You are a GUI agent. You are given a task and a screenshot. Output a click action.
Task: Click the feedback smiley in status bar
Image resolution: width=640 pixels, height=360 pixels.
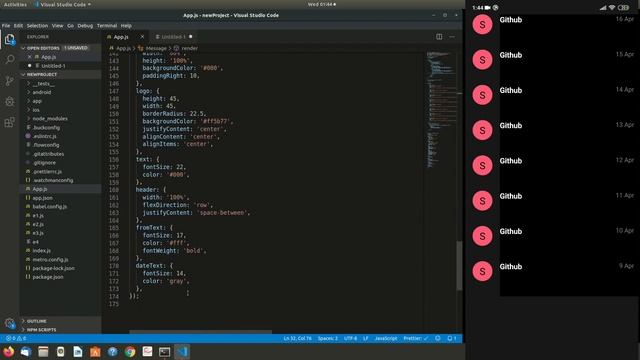pyautogui.click(x=438, y=338)
